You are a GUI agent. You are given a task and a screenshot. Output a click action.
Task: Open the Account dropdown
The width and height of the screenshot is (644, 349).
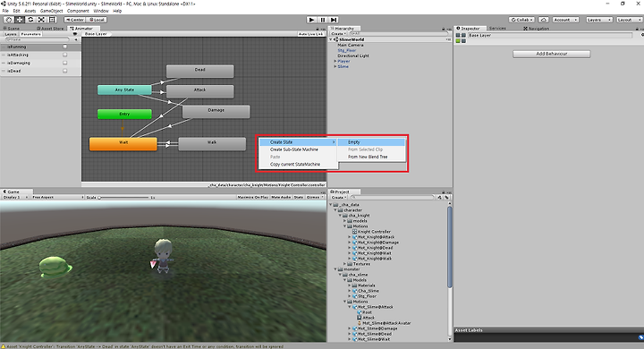tap(565, 20)
